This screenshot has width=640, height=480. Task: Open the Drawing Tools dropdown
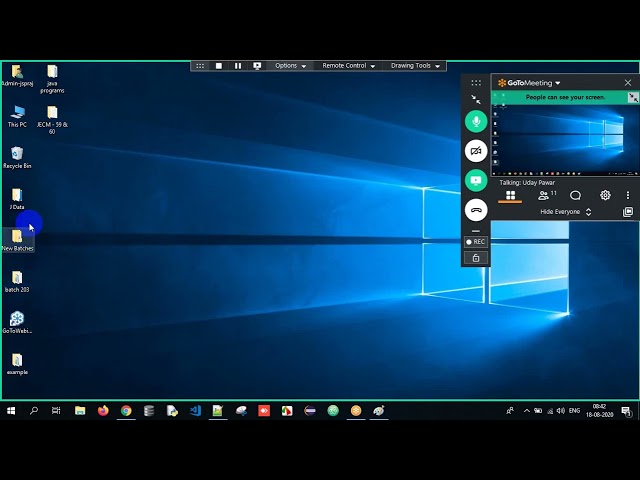[415, 66]
